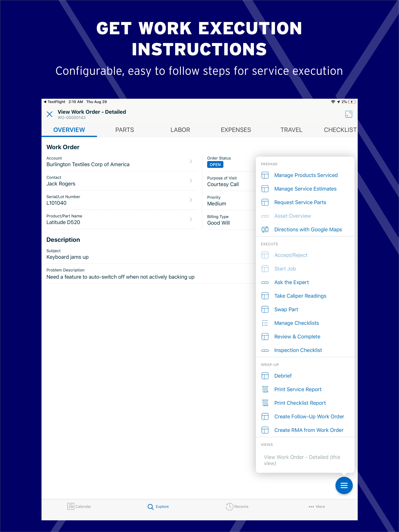Open the Calendar tab icon
This screenshot has height=532, width=399.
(x=71, y=506)
